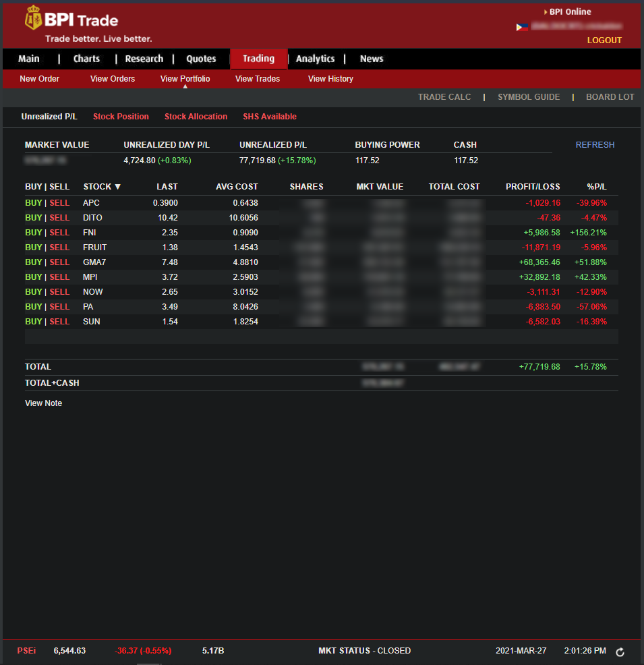Select the Trading menu tab
The image size is (644, 665).
[x=259, y=59]
